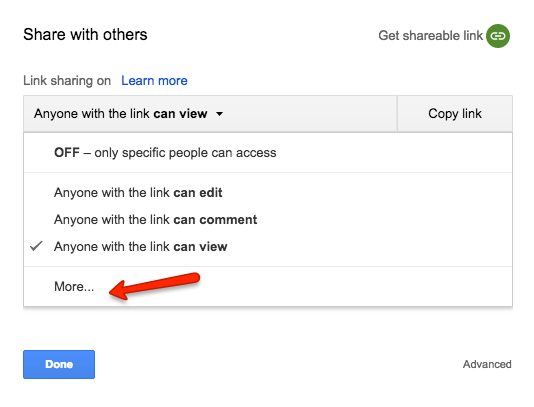This screenshot has width=534, height=407.
Task: Click the empty gray bar space left of Copy link
Action: pyautogui.click(x=310, y=114)
